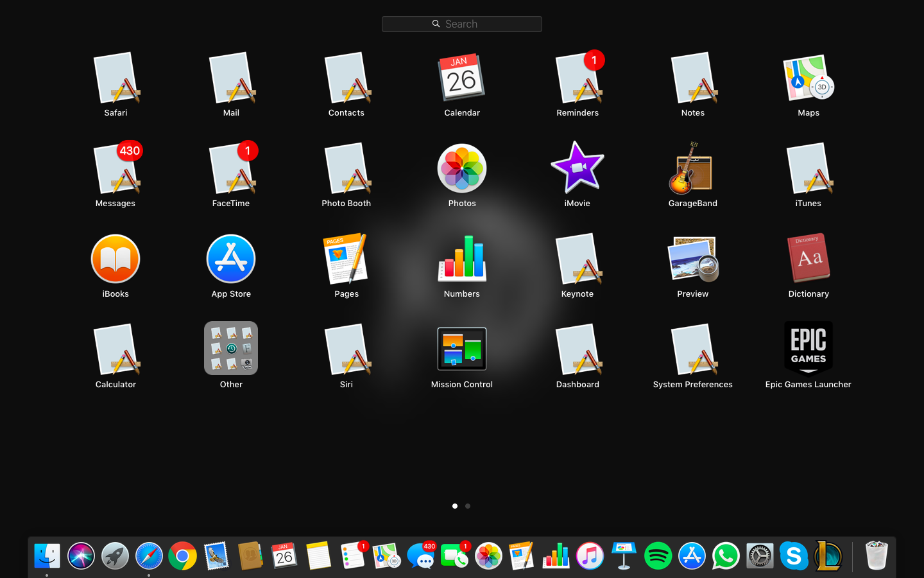Open the Other apps folder

[x=231, y=348]
